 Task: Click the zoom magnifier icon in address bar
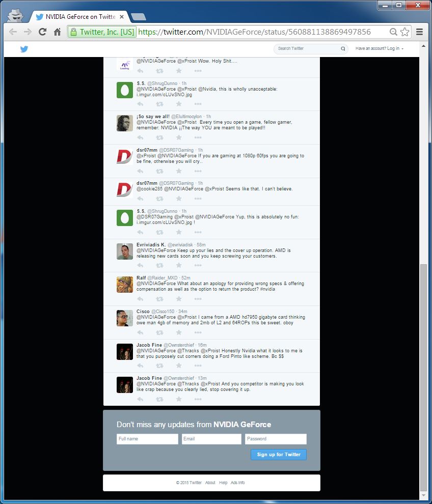pyautogui.click(x=393, y=32)
